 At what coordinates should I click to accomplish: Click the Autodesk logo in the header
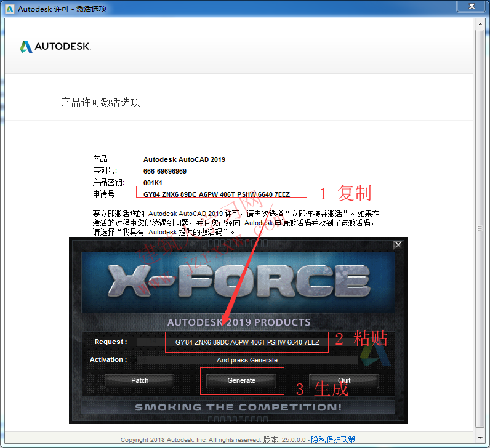[x=55, y=47]
